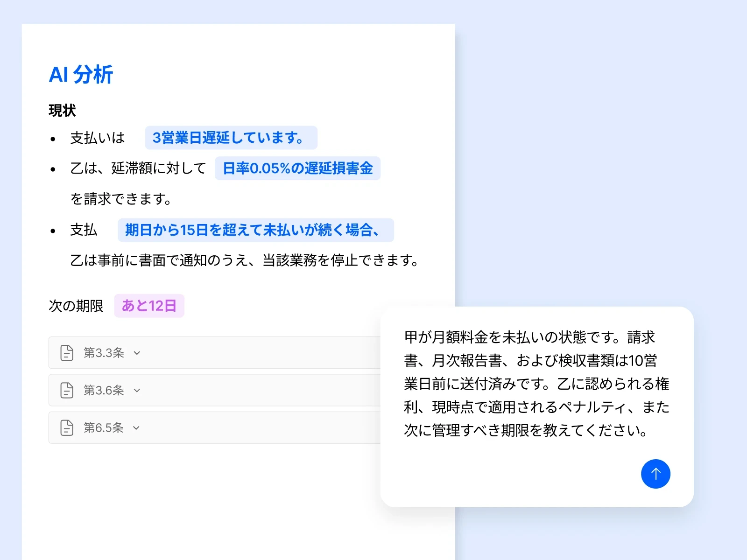This screenshot has width=747, height=560.
Task: Click the line 乙は事前に書面で通知のうえ
Action: (244, 260)
